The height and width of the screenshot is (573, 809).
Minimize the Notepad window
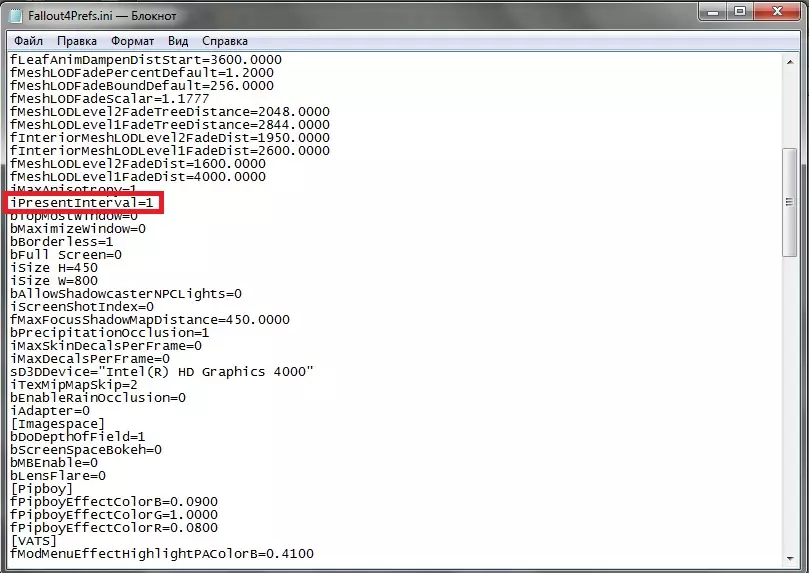[x=713, y=11]
